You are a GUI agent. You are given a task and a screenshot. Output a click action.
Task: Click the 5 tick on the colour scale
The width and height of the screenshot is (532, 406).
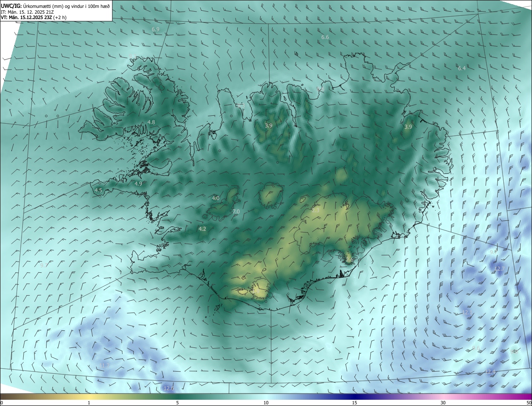(x=177, y=403)
